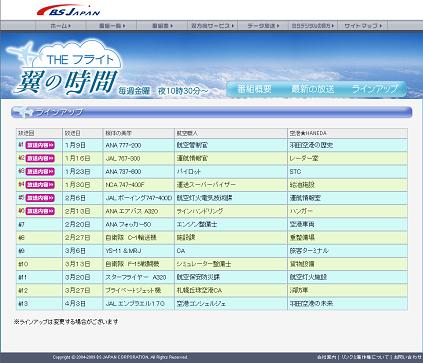This screenshot has width=423, height=363.
Task: Open the サイトマップ navigation item
Action: 363,26
